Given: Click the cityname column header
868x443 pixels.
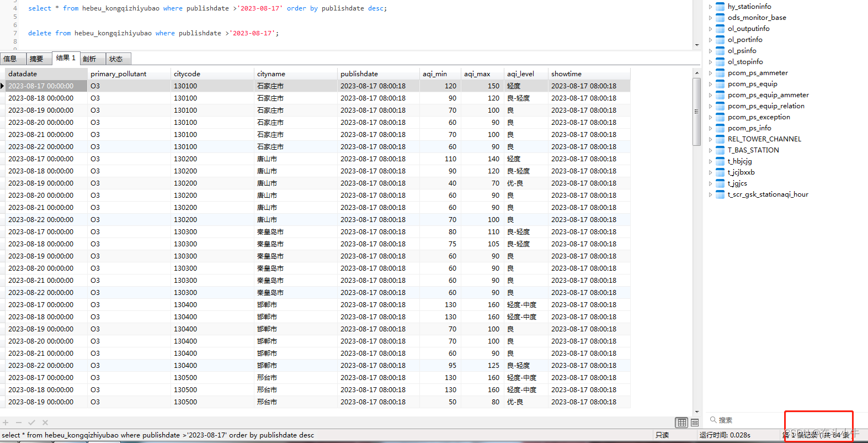Looking at the screenshot, I should coord(296,74).
